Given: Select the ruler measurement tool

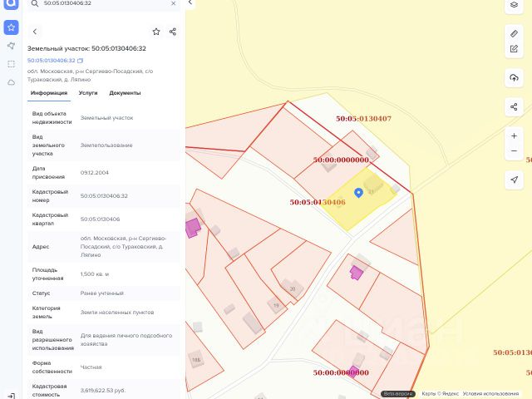Looking at the screenshot, I should 514,33.
